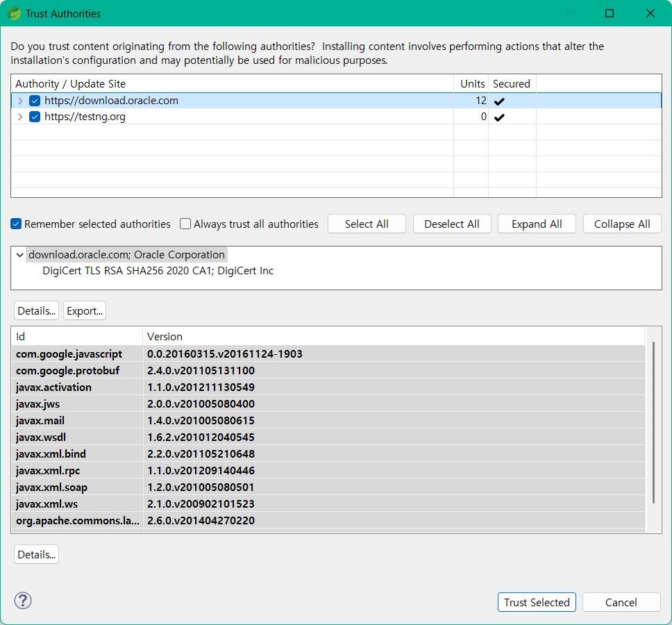Click the Secured column header
Screen dimensions: 672x625
pos(512,83)
